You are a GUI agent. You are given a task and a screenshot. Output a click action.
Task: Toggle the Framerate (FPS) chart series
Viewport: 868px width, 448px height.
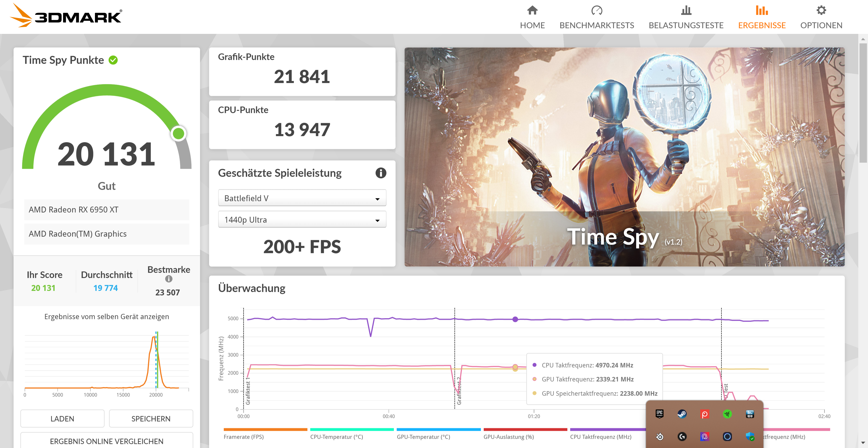[x=244, y=436]
